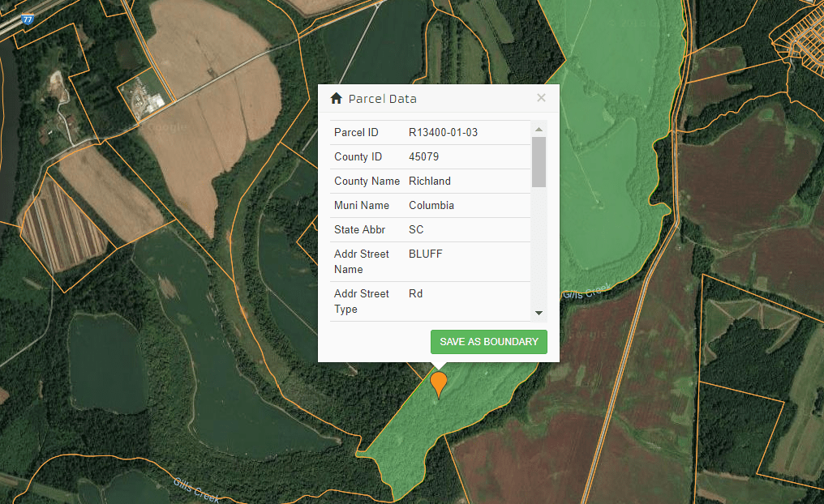Click the Gills Creek label at bottom left
This screenshot has height=504, width=824.
(x=195, y=489)
